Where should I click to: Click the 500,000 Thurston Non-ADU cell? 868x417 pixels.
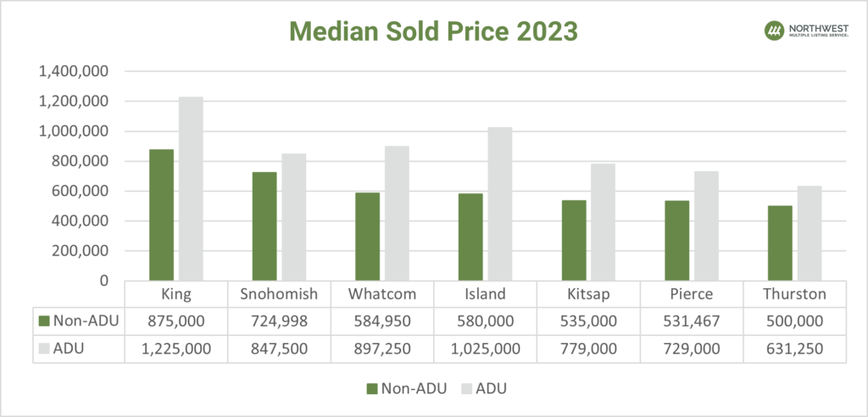pos(794,320)
